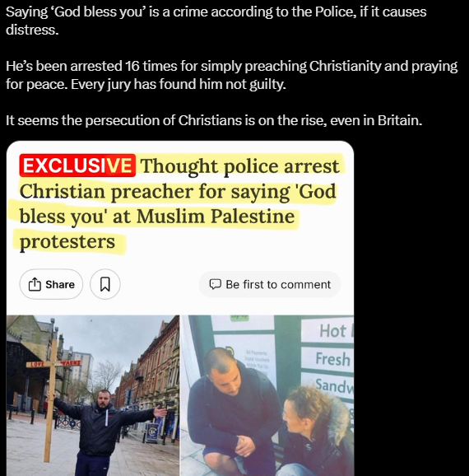Screen dimensions: 469x476
Task: Click the tweet text about 'God bless you'
Action: click(216, 21)
